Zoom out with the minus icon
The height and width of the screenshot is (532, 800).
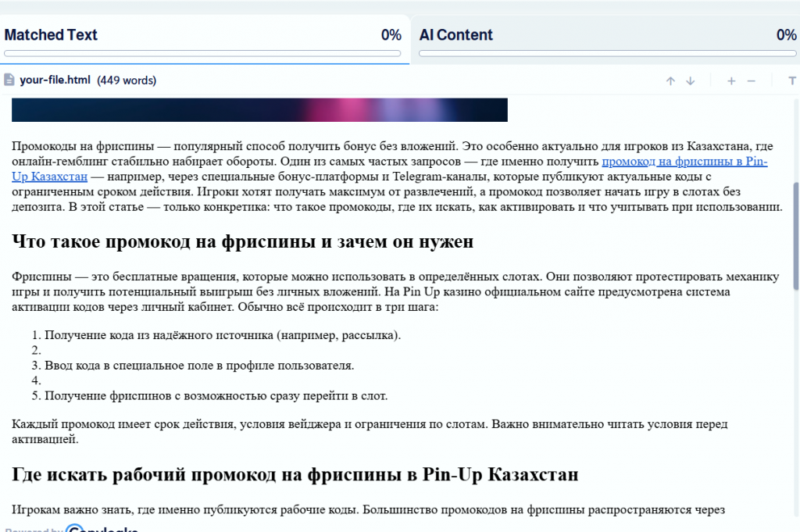click(x=752, y=80)
